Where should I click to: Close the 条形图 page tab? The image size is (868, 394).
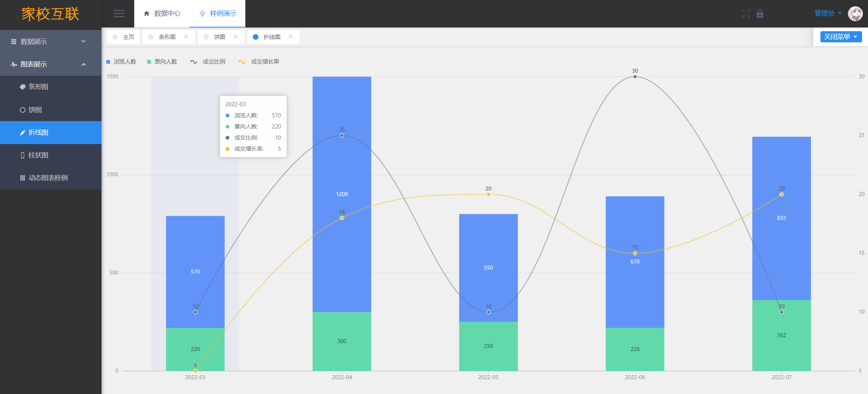pyautogui.click(x=186, y=36)
